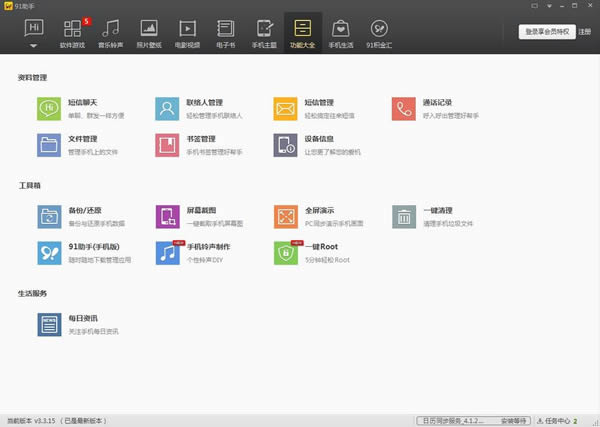Switch to the 手机主题 tab
Image resolution: width=600 pixels, height=427 pixels.
pyautogui.click(x=264, y=34)
